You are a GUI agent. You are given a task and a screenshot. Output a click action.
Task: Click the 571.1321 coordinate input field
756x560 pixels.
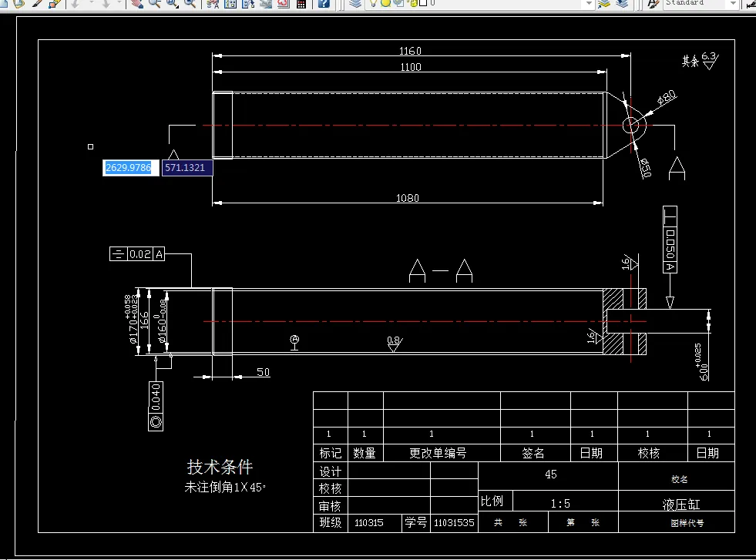coord(187,167)
